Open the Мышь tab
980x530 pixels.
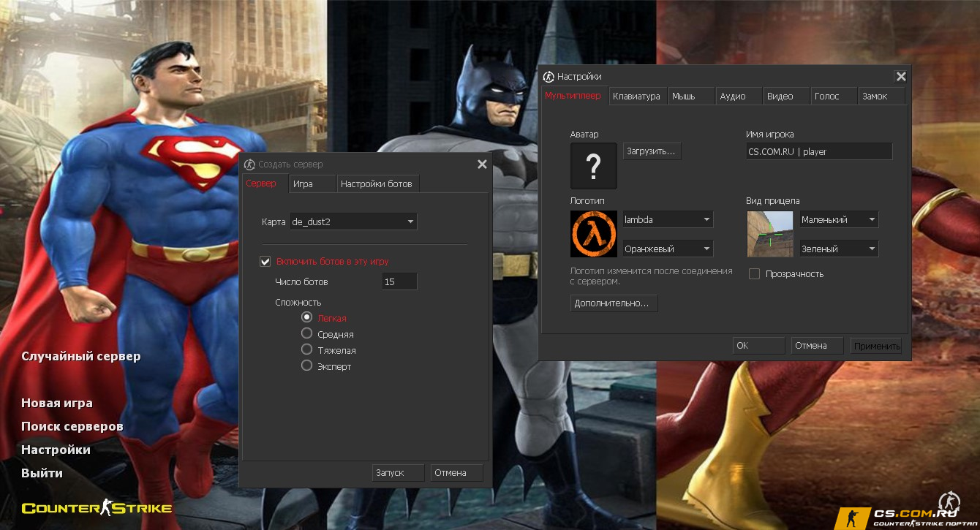(x=692, y=96)
